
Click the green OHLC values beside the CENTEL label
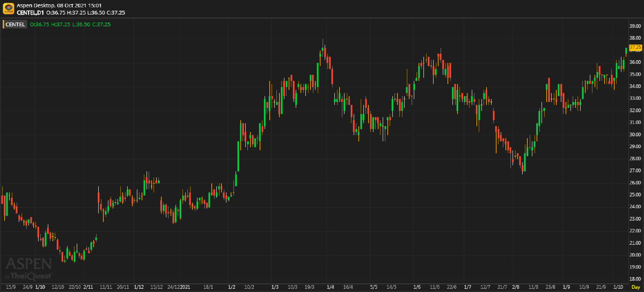tap(70, 24)
